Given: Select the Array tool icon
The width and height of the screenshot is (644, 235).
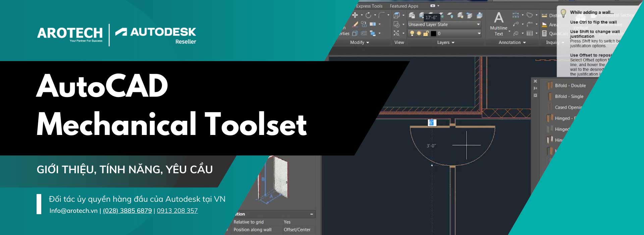Looking at the screenshot, I should point(373,24).
